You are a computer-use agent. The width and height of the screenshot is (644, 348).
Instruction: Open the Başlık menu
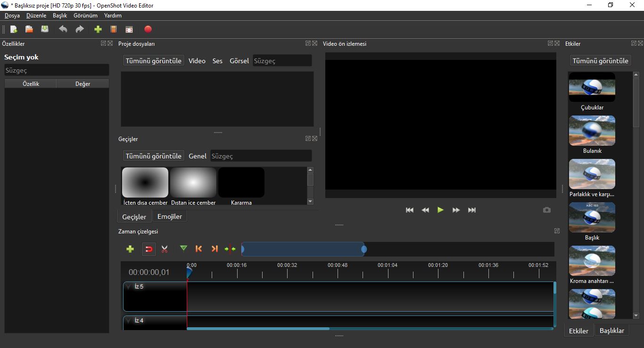point(60,16)
